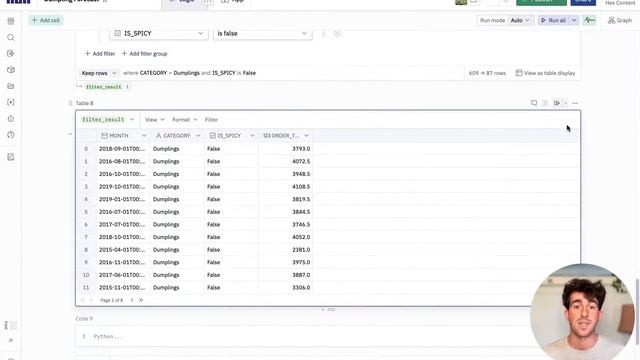Select order value 2381.0

(x=285, y=250)
